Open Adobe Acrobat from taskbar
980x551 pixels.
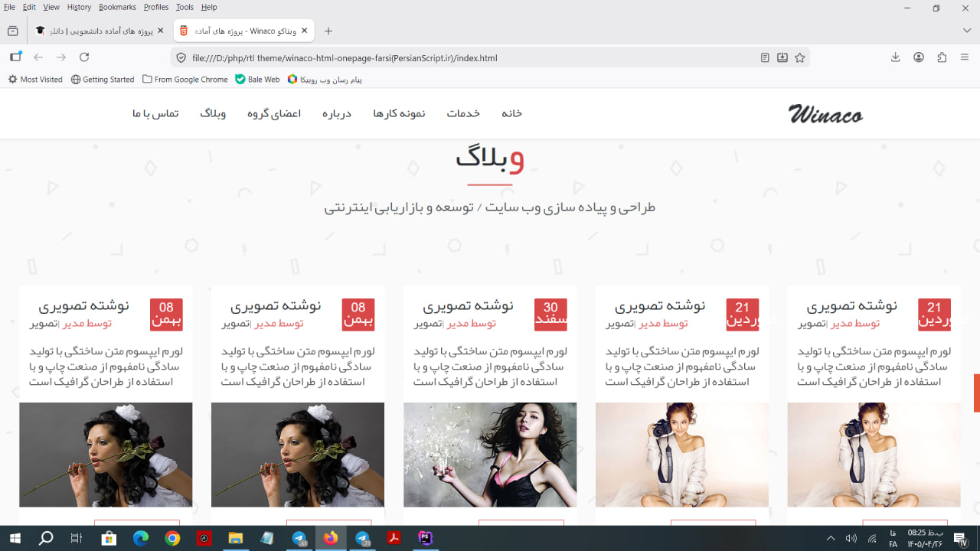pos(394,539)
